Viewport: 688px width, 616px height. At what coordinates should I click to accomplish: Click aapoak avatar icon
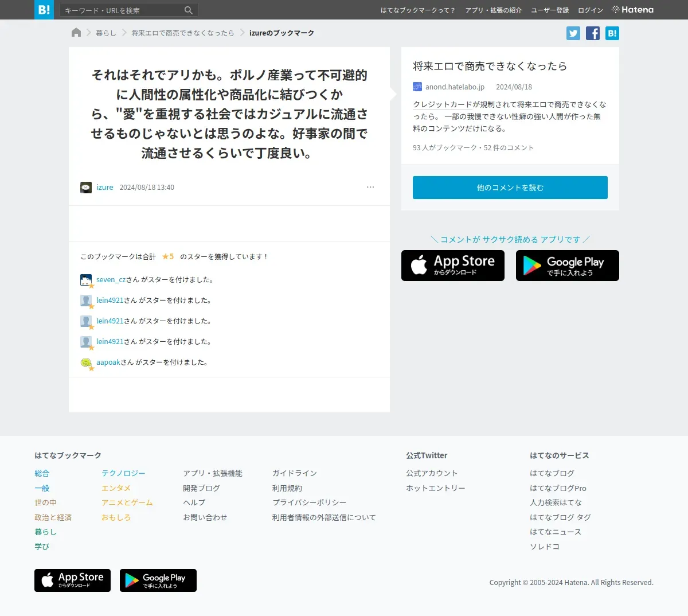point(86,362)
